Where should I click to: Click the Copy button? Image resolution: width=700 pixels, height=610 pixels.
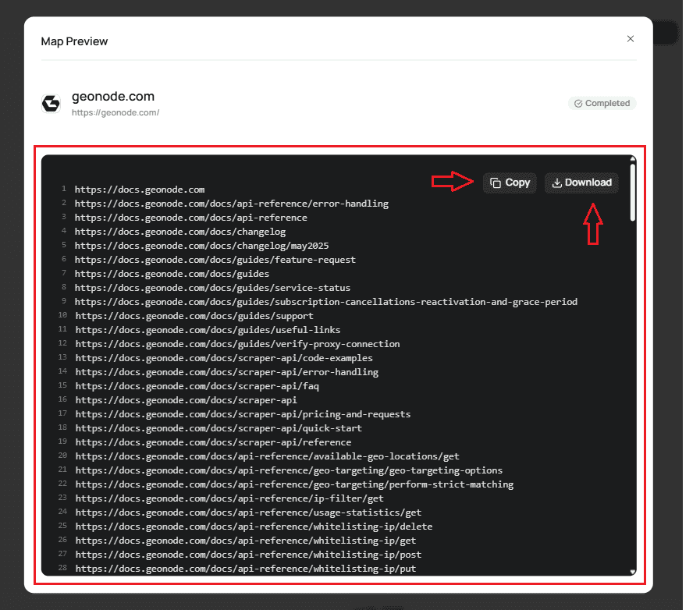pos(510,183)
